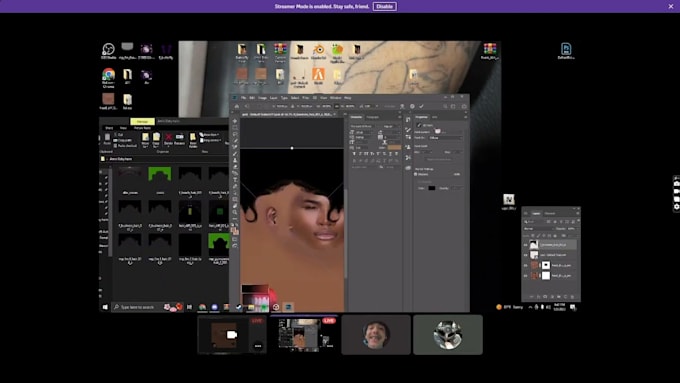Open Paint On Diffuse dropdown
This screenshot has height=383, width=680.
pos(445,138)
